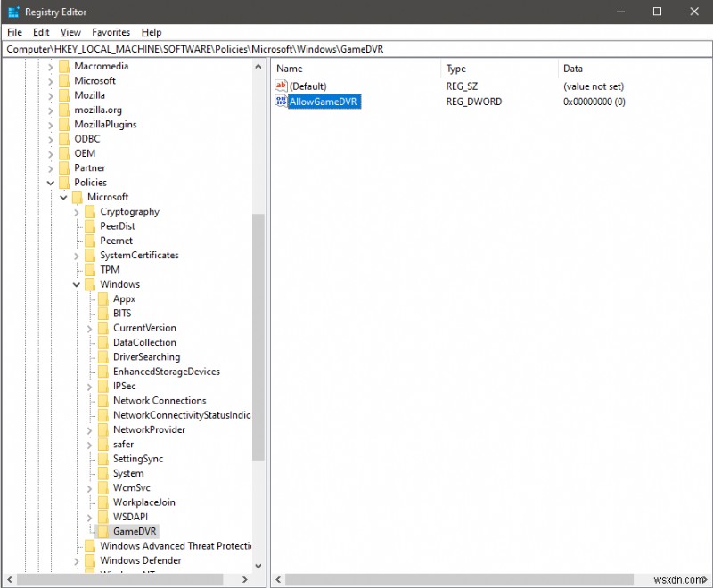The width and height of the screenshot is (713, 588).
Task: Click inside the registry path address bar
Action: 356,49
